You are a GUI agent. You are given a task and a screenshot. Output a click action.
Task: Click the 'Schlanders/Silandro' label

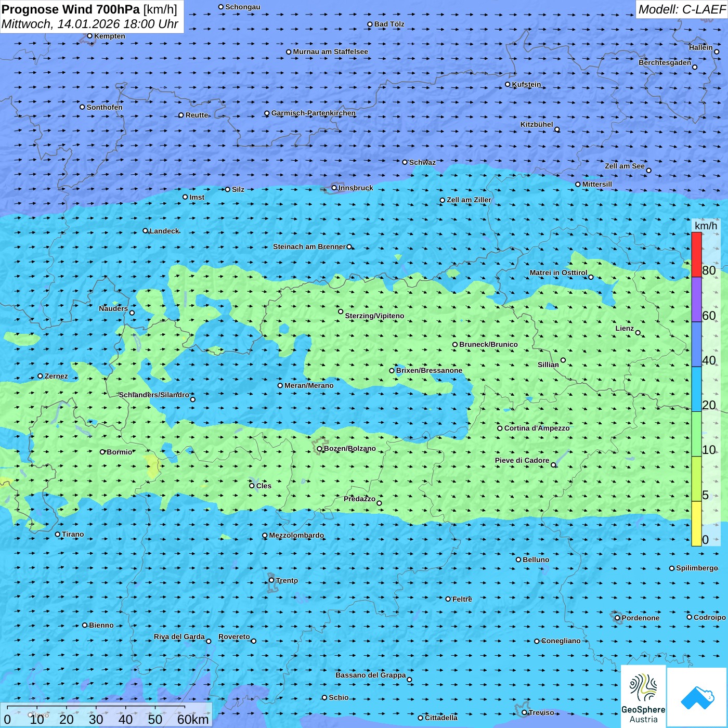click(x=154, y=395)
